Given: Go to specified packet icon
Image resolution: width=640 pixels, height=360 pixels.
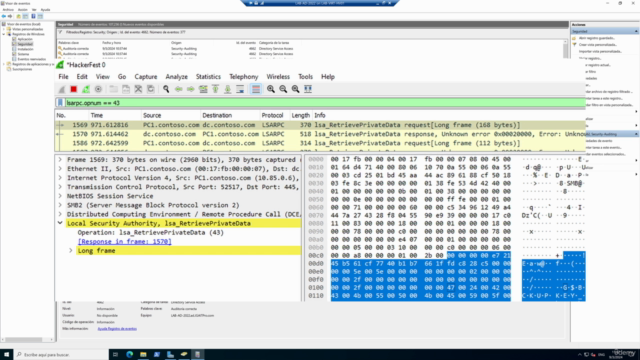Looking at the screenshot, I should click(x=203, y=89).
